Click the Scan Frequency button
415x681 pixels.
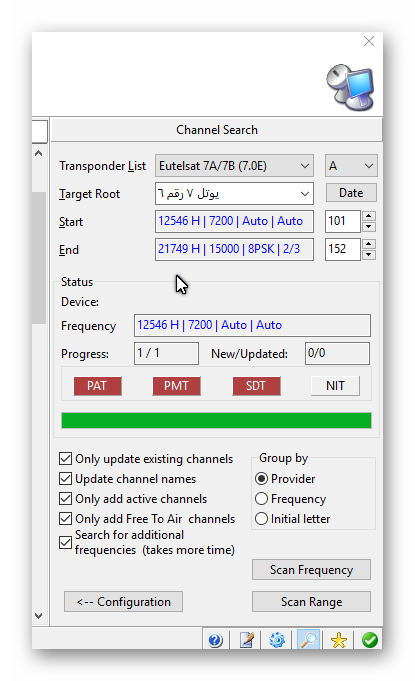311,569
